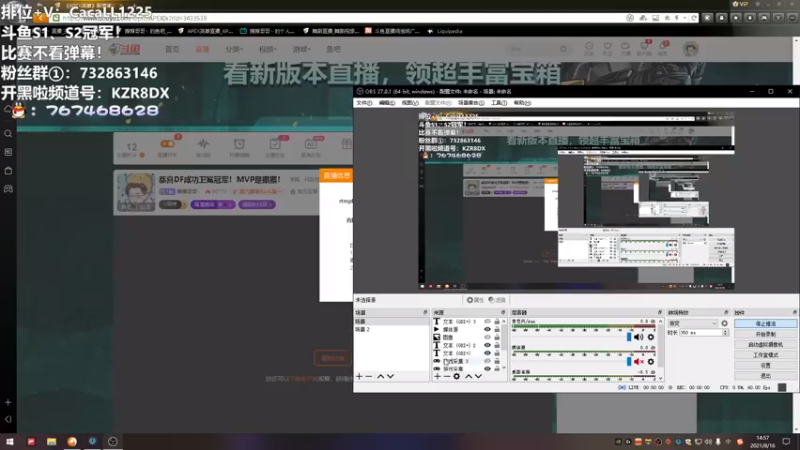Click 启动虚拟摄像机 virtual camera button
The image size is (800, 450).
coord(765,344)
